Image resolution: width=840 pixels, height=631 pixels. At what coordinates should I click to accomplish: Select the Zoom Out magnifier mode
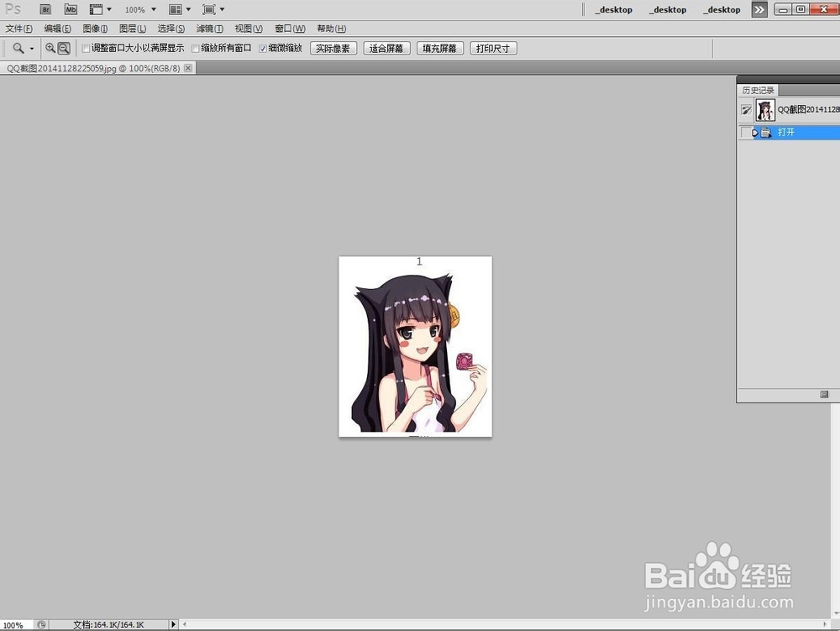point(64,48)
